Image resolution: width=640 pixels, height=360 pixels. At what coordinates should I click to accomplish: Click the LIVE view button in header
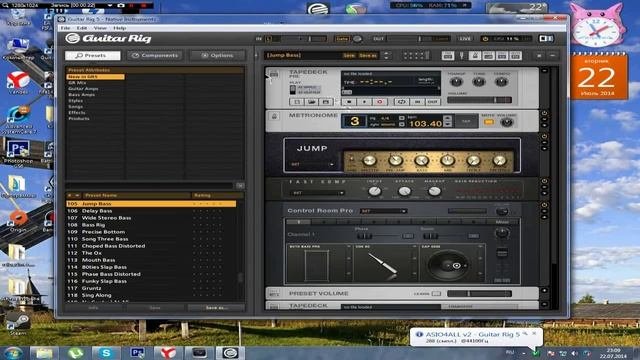tap(465, 39)
